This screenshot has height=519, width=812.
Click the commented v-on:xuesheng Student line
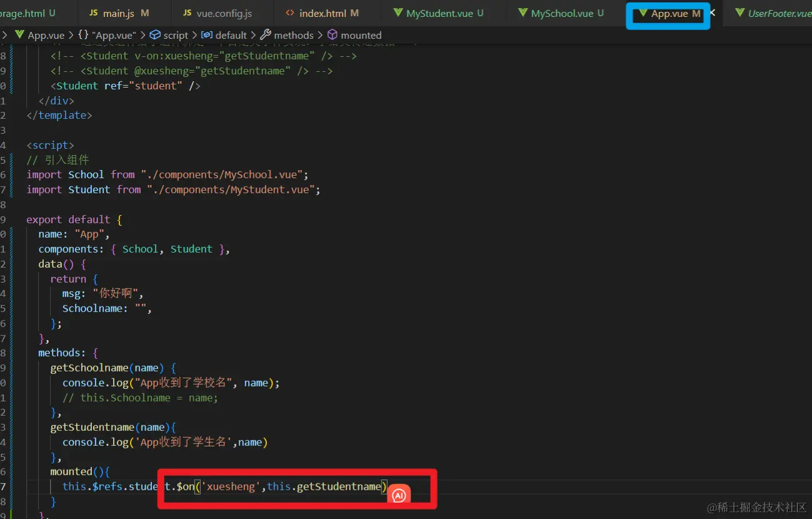point(204,56)
